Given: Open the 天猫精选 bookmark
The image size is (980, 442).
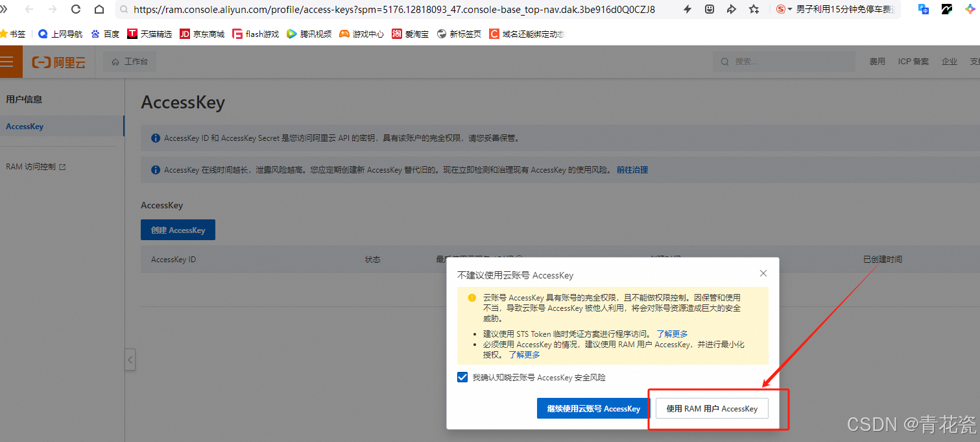Looking at the screenshot, I should (x=150, y=34).
